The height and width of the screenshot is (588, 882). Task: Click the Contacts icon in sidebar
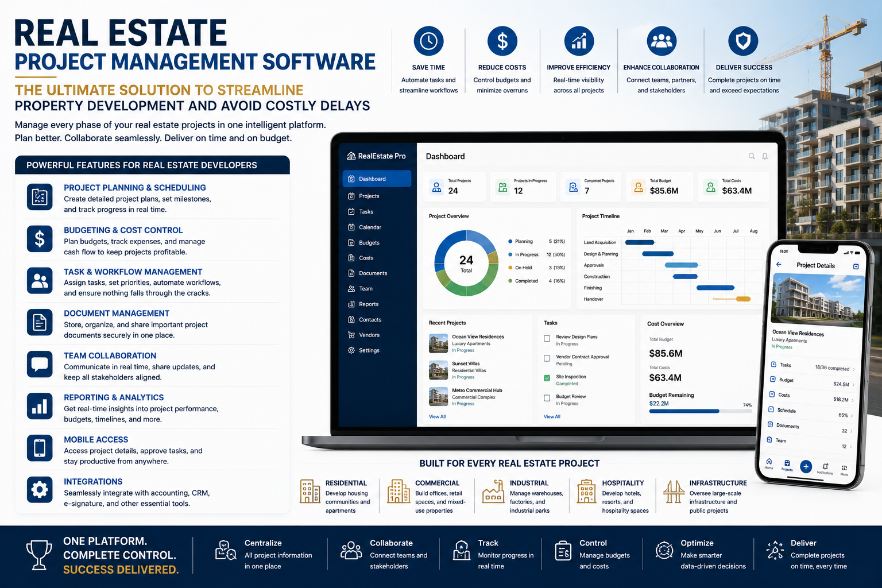[351, 320]
